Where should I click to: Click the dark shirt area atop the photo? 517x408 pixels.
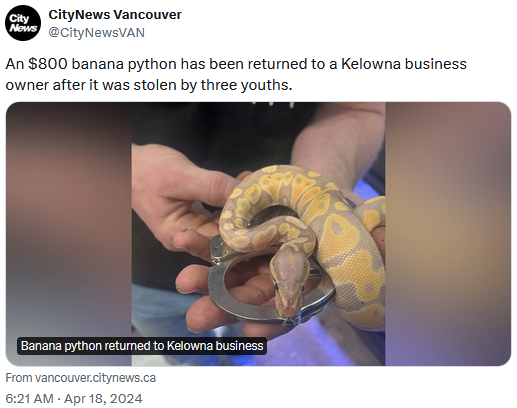pyautogui.click(x=220, y=133)
